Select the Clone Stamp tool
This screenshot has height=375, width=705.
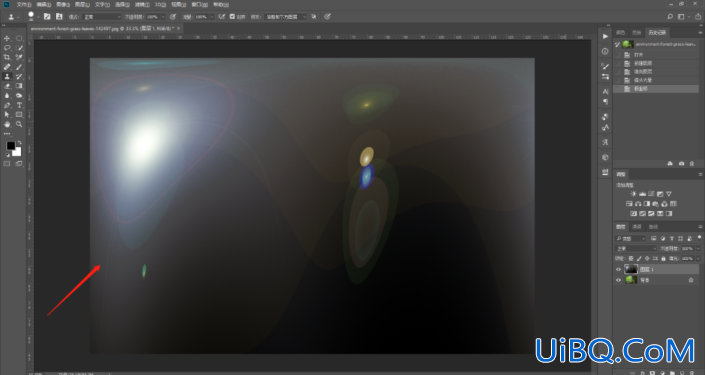7,76
